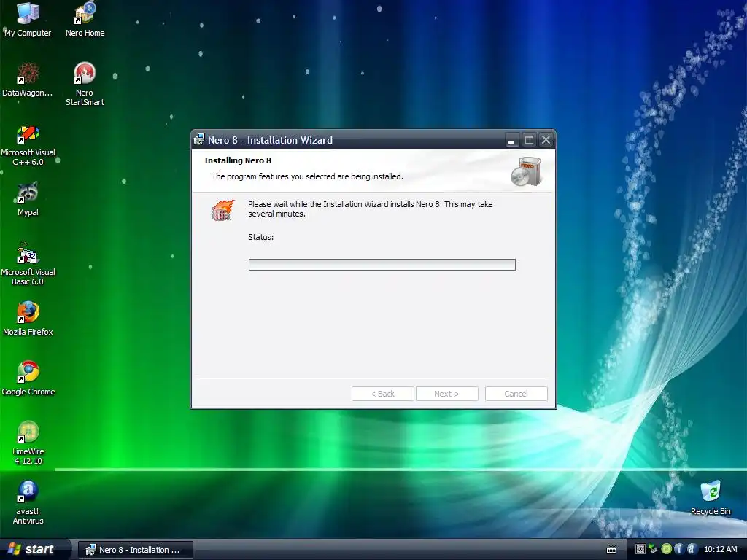Select the Google Chrome desktop icon
747x560 pixels.
(x=28, y=378)
